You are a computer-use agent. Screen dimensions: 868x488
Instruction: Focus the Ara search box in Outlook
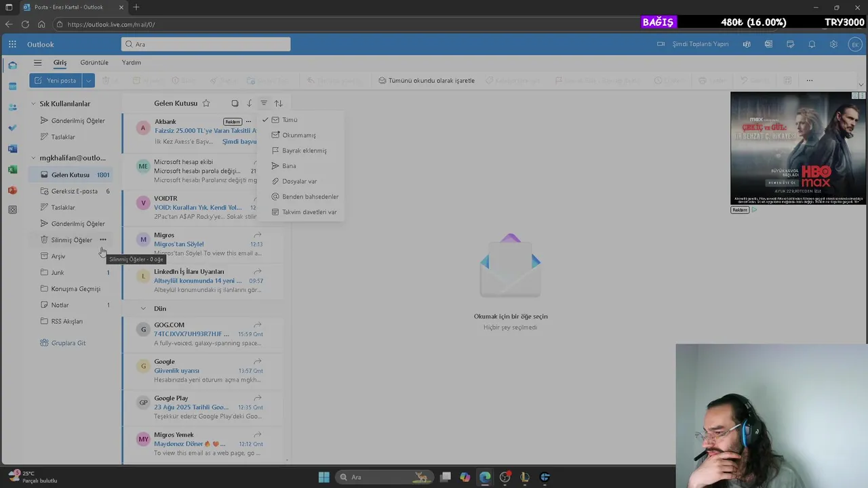click(x=205, y=44)
